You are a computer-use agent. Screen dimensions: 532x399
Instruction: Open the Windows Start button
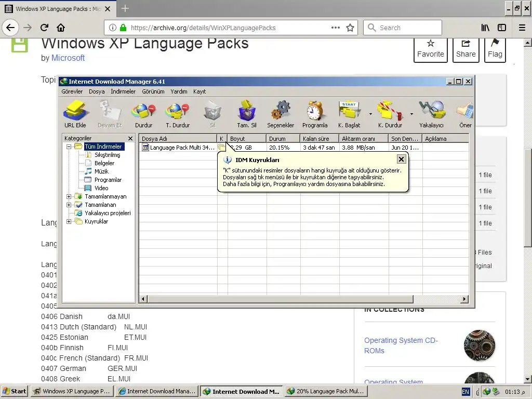[x=15, y=391]
